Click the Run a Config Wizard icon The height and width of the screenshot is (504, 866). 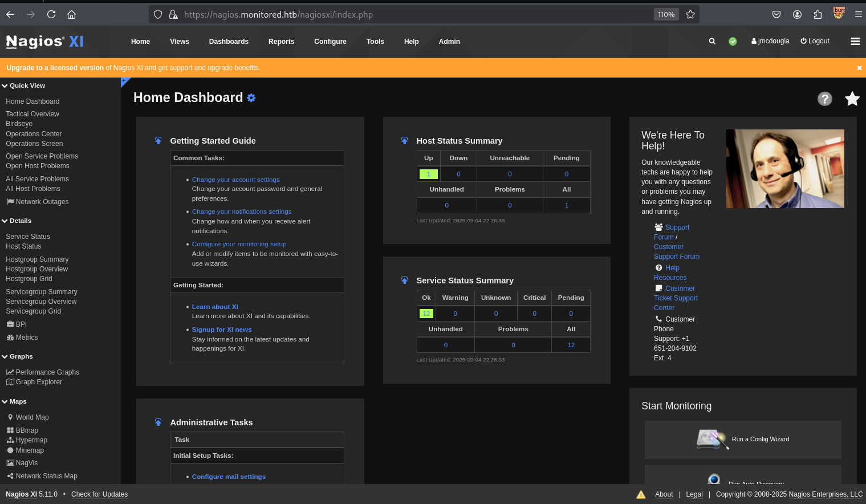(712, 440)
